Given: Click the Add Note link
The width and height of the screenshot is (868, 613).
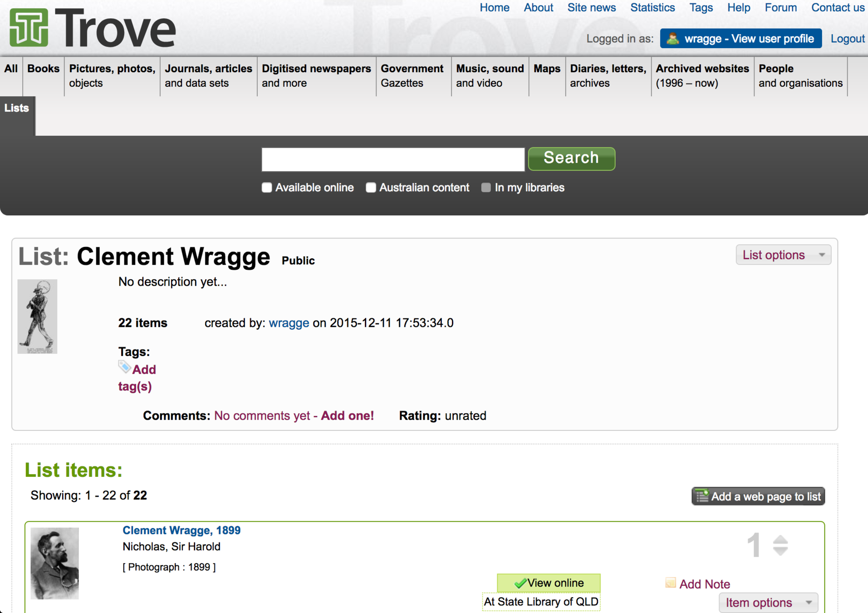Looking at the screenshot, I should [704, 584].
